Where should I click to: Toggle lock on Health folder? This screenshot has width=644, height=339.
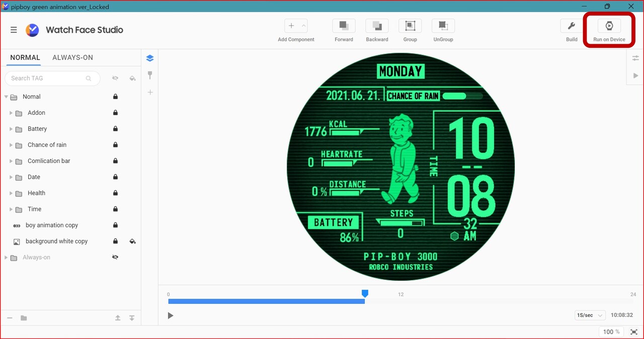click(x=115, y=193)
